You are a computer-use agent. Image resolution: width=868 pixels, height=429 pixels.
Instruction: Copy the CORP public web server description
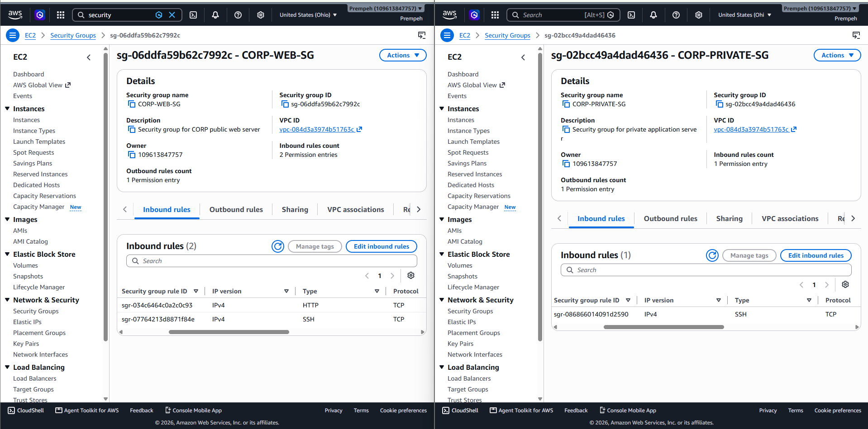tap(132, 129)
